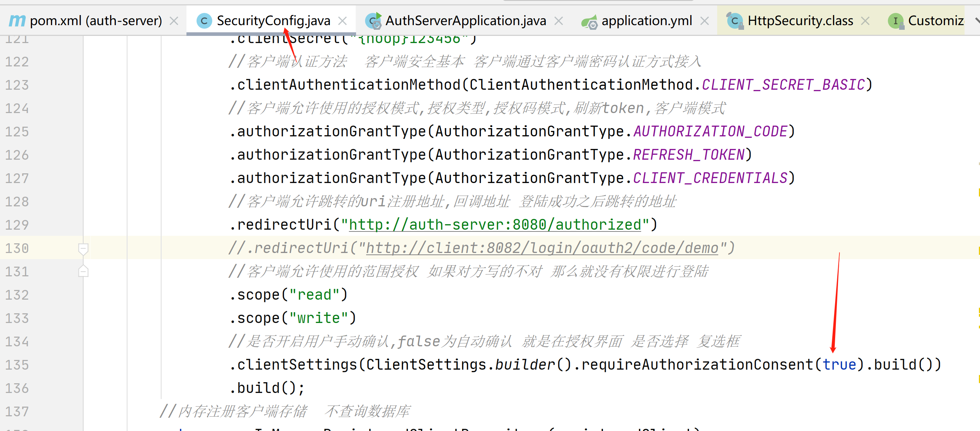The image size is (980, 431).
Task: Switch to the application.yml tab
Action: [x=647, y=20]
